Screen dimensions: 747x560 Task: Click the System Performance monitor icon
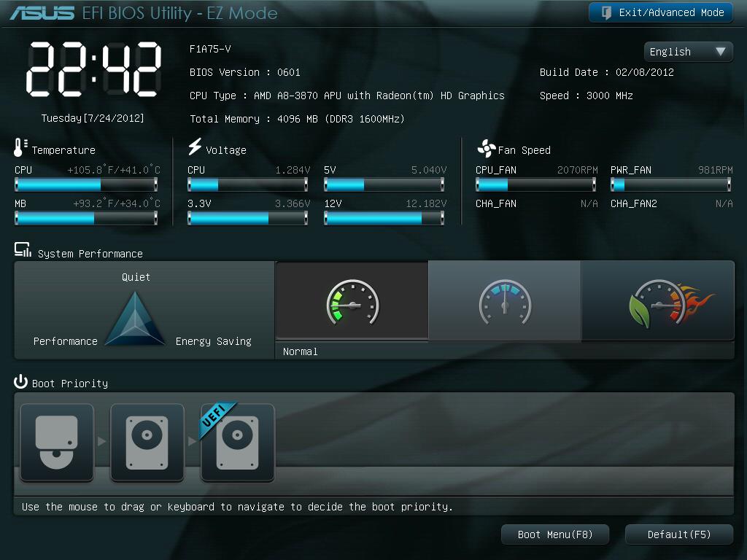pyautogui.click(x=23, y=249)
